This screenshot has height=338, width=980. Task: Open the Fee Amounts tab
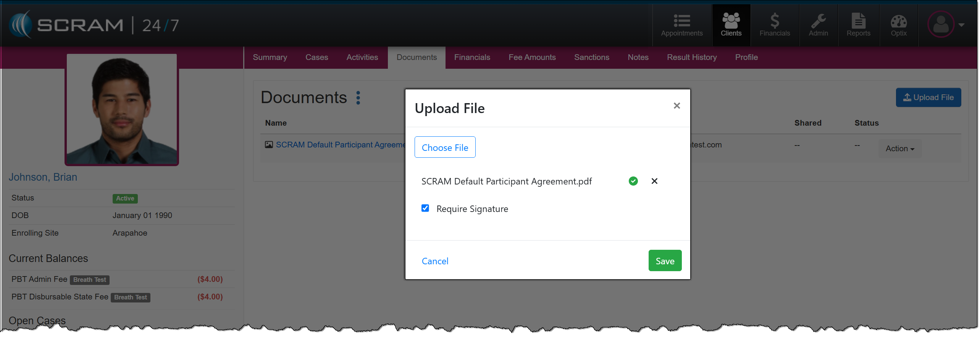pos(532,57)
